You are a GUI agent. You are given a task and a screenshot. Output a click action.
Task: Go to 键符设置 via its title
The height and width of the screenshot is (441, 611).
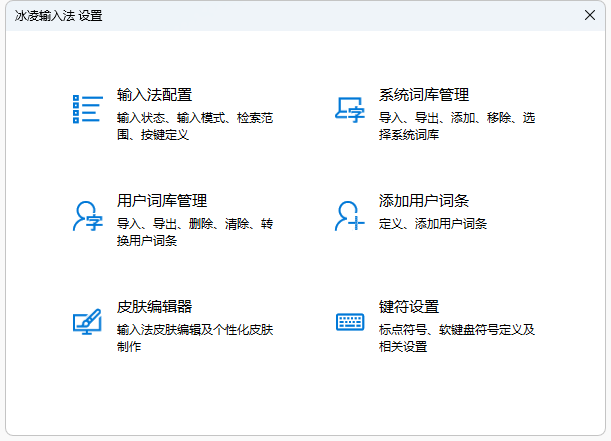point(409,307)
